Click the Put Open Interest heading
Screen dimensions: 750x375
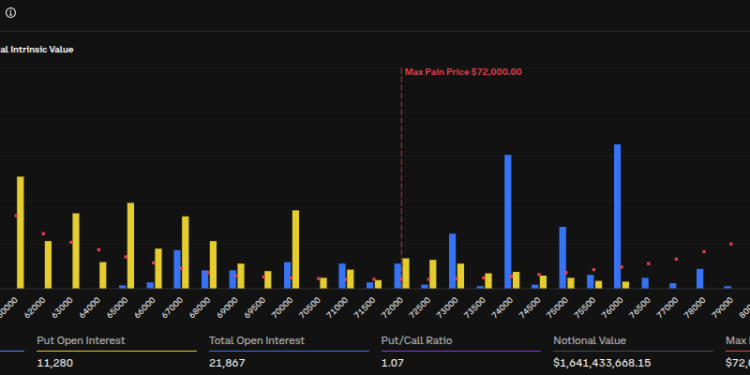[x=81, y=341]
